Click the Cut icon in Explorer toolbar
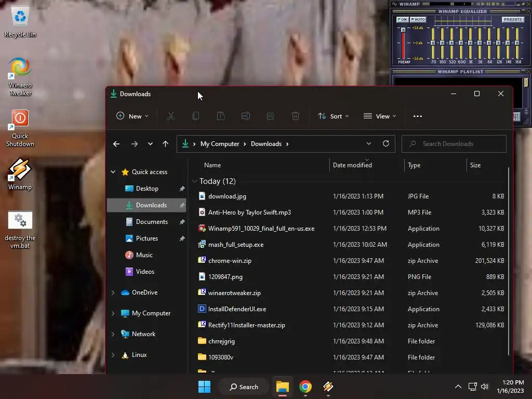The image size is (532, 399). coord(170,116)
